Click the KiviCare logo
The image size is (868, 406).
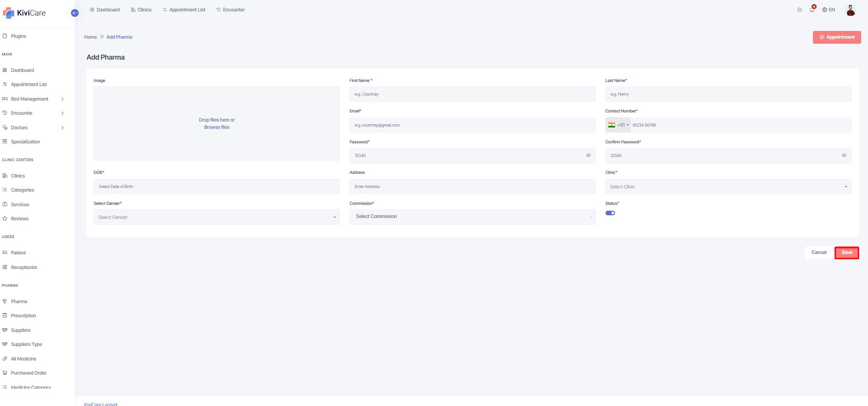[25, 13]
